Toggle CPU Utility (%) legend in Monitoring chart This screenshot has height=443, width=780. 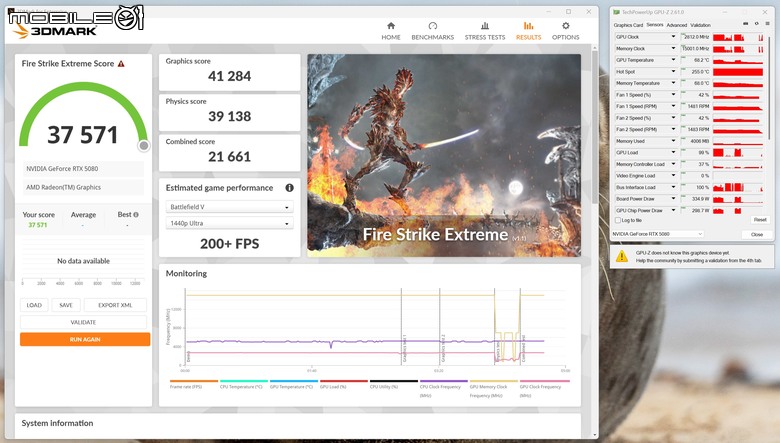click(x=393, y=385)
